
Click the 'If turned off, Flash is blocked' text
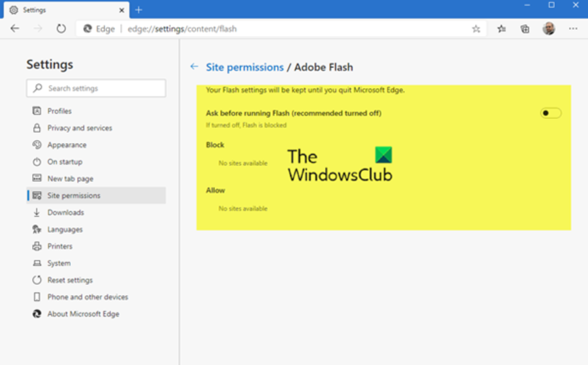pyautogui.click(x=246, y=125)
